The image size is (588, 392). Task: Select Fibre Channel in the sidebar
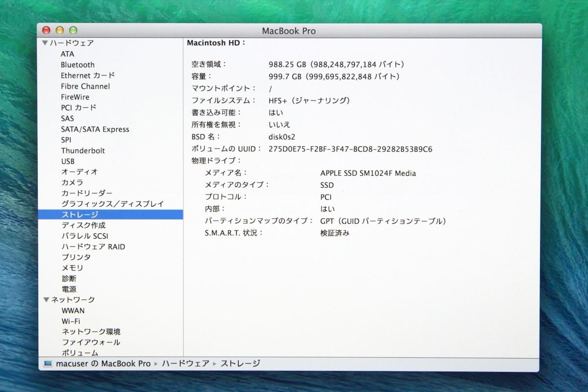(x=85, y=86)
